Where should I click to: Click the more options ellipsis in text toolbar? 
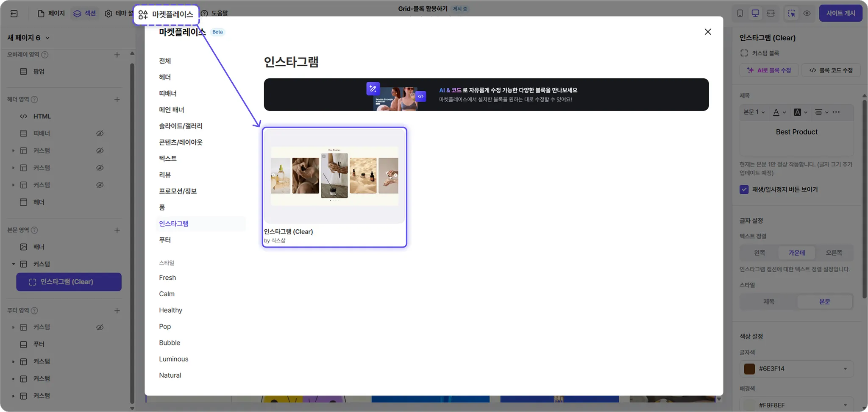pos(836,112)
